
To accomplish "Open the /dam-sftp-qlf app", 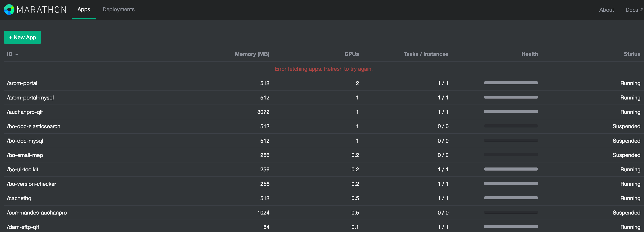I will 23,227.
